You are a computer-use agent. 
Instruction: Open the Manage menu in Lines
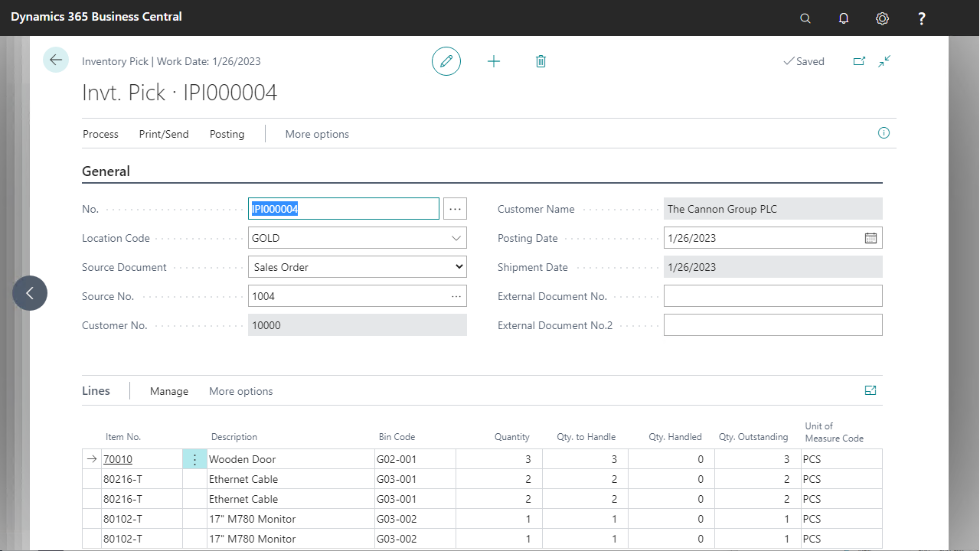169,391
